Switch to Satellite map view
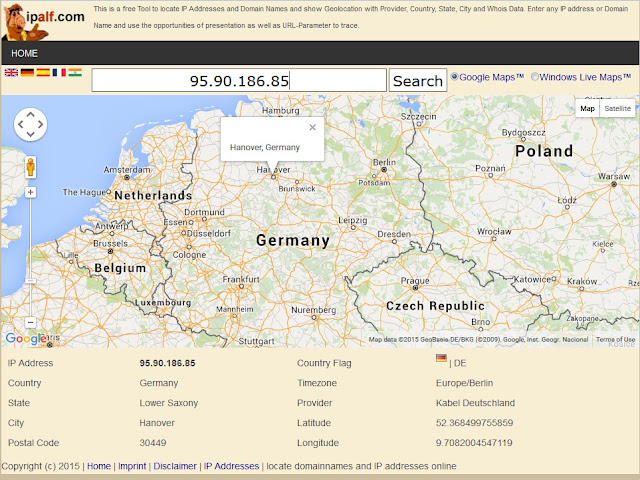 618,109
